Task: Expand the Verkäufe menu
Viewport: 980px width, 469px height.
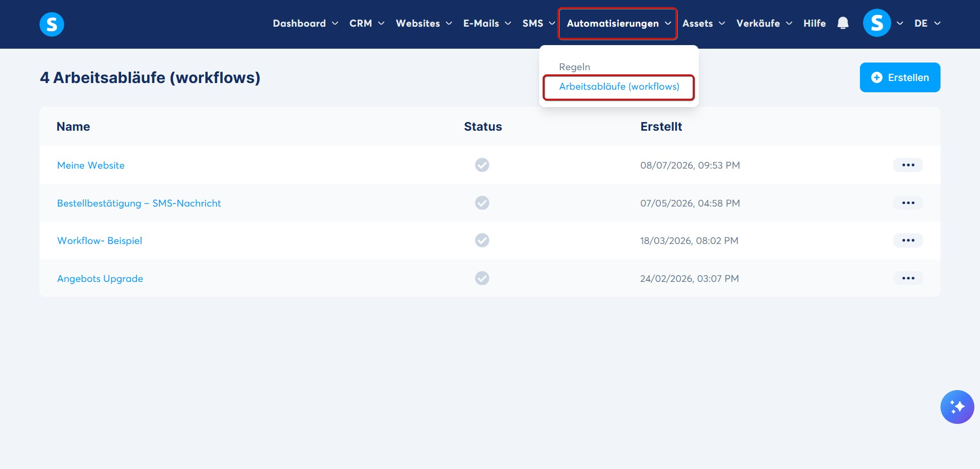Action: pyautogui.click(x=764, y=23)
